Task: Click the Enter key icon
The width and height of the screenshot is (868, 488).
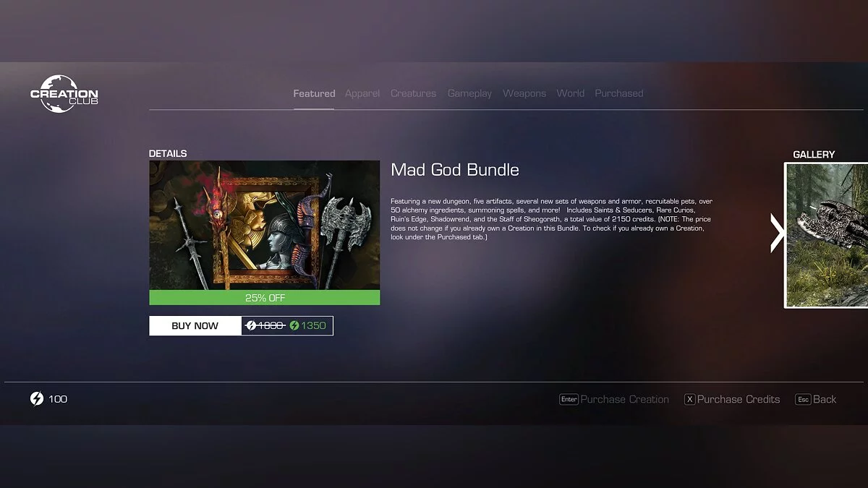Action: coord(569,399)
